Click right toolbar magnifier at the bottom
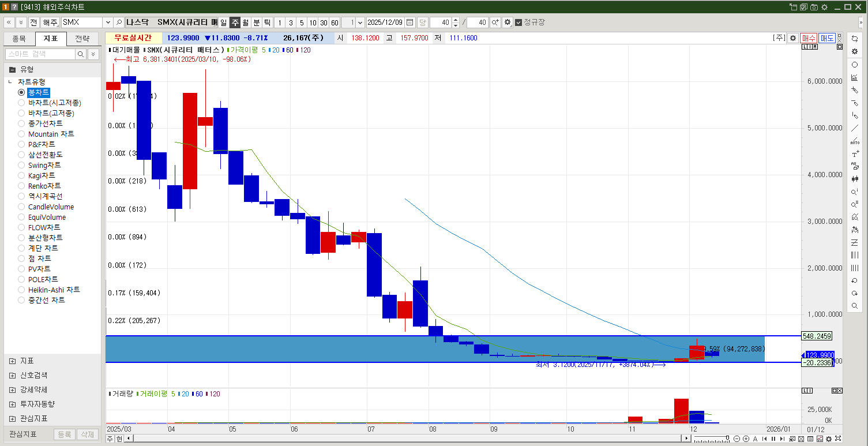The image size is (868, 446). point(855,306)
